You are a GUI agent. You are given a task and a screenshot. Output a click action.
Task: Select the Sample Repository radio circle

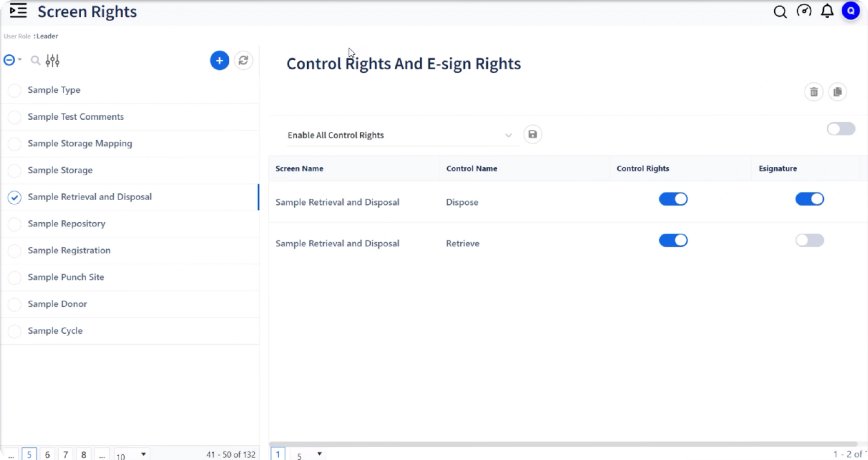[x=15, y=224]
